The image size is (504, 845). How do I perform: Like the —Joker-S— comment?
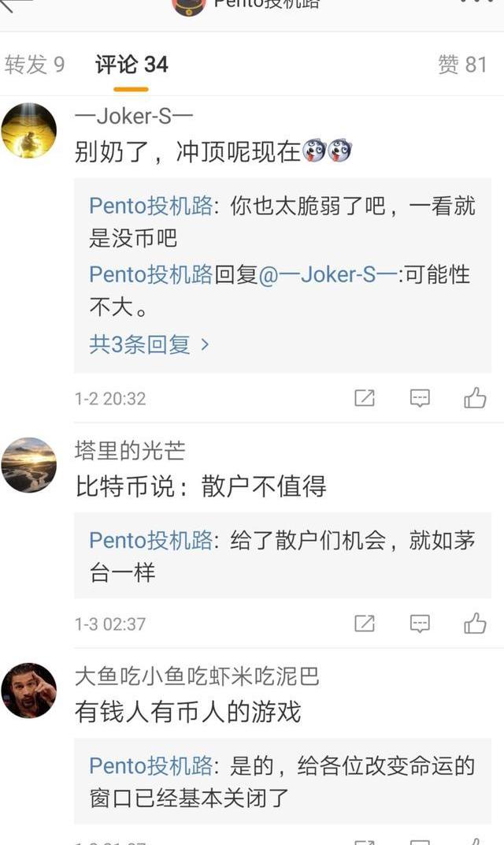tap(475, 398)
